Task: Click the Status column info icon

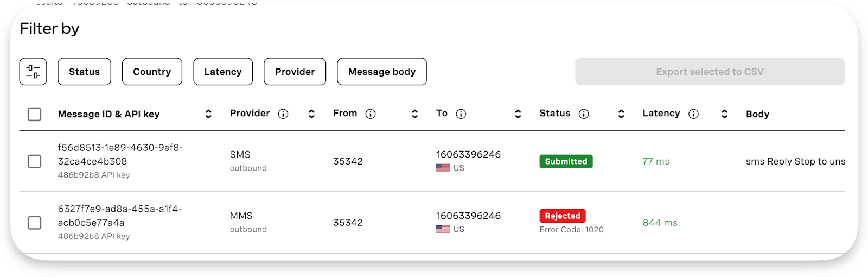Action: click(584, 114)
